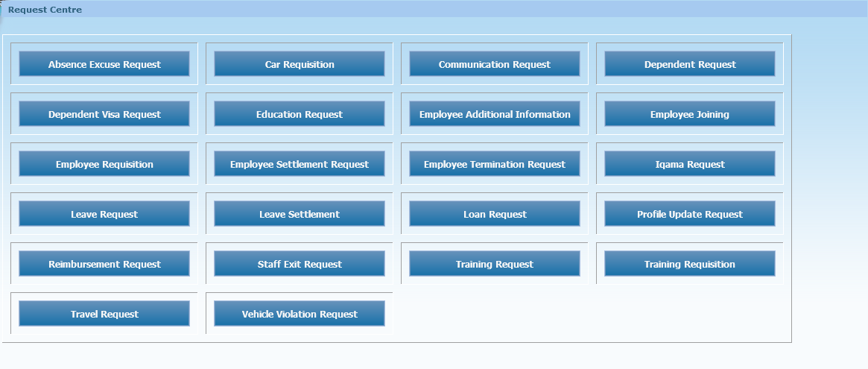Open the Absence Excuse Request form

(x=104, y=64)
